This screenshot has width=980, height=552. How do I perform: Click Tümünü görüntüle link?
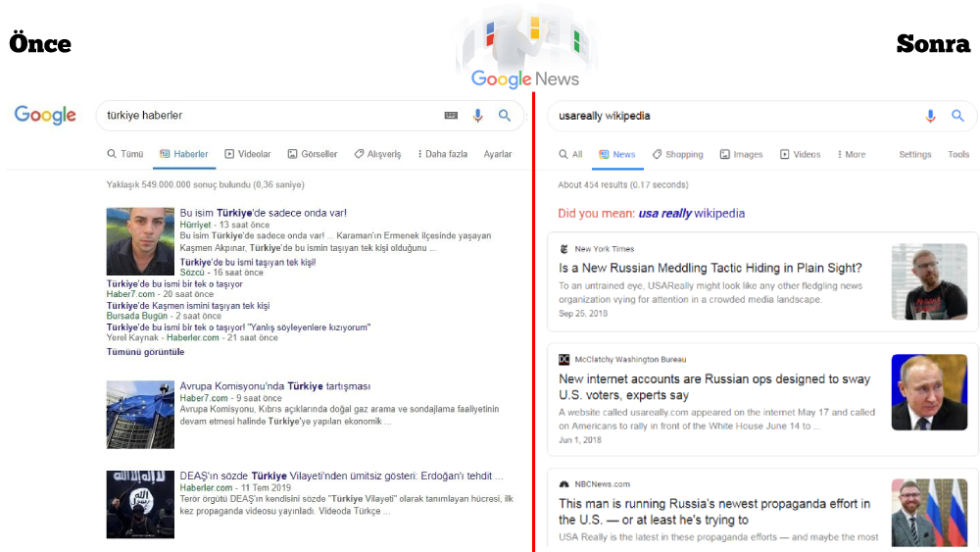145,352
